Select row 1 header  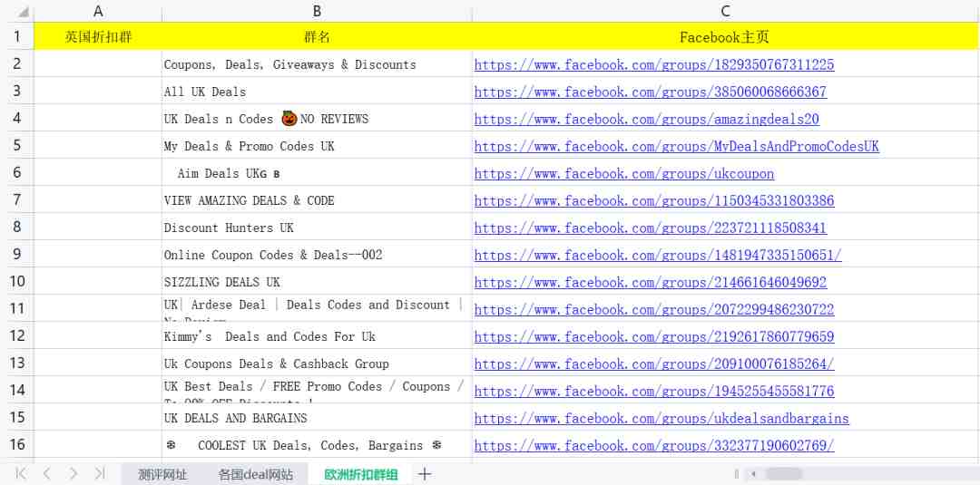pos(17,36)
